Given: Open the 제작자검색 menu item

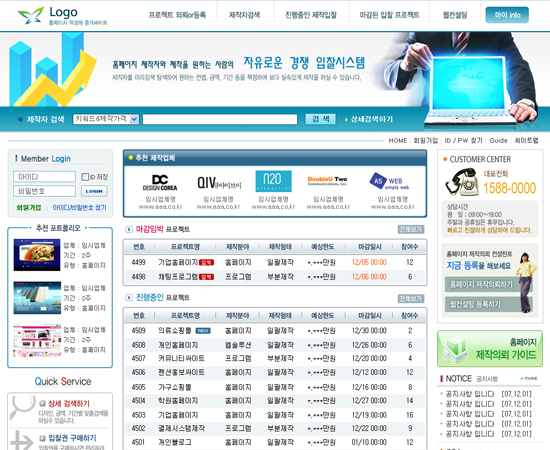Looking at the screenshot, I should [x=244, y=15].
